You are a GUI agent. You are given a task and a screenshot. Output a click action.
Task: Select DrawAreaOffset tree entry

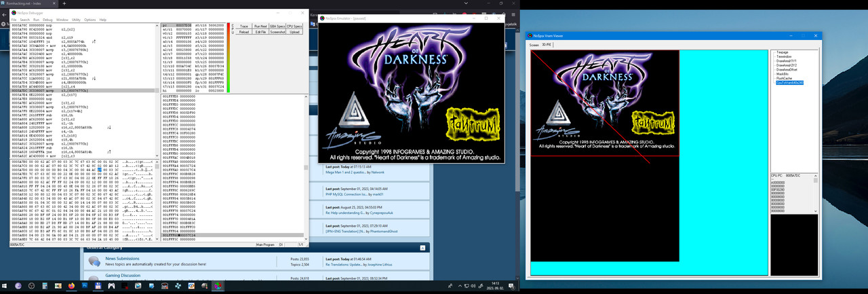pyautogui.click(x=787, y=69)
